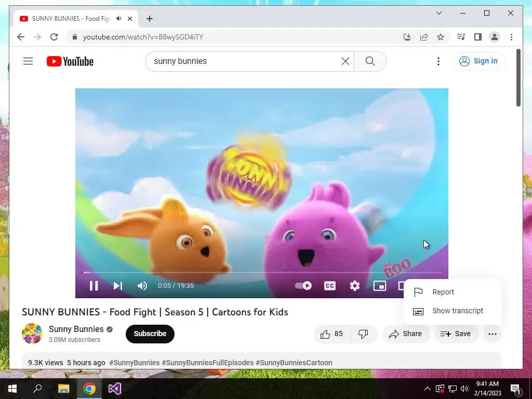Open the Sunny Bunnies channel avatar

click(x=32, y=334)
